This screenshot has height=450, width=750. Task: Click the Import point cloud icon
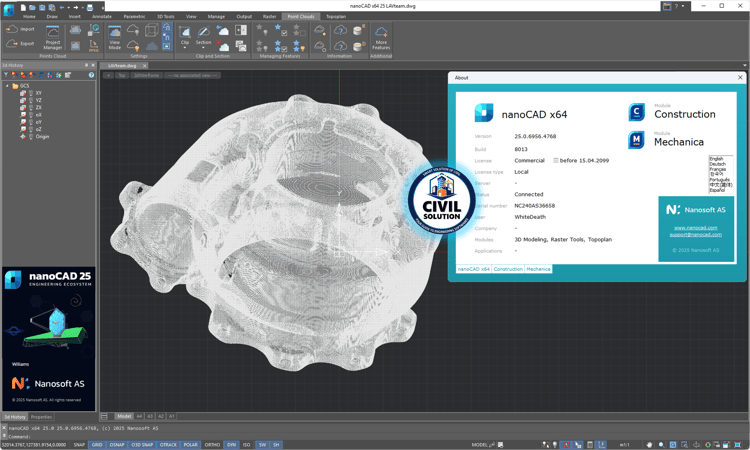coord(12,29)
